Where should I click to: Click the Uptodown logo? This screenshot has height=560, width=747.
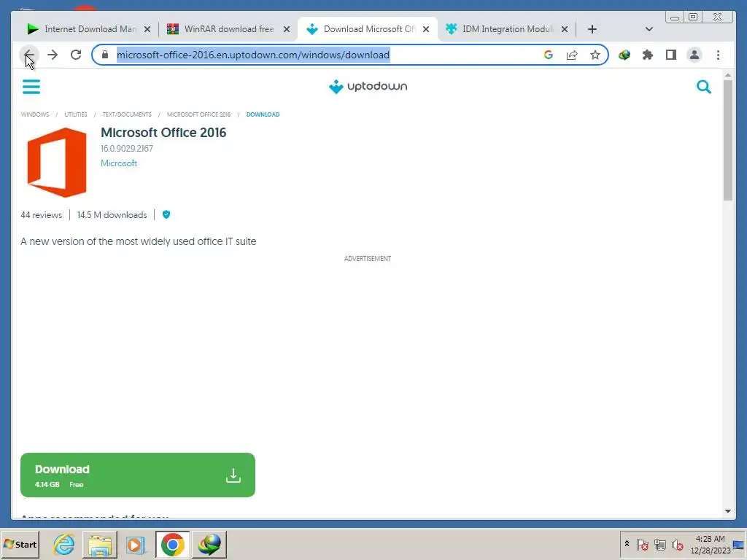tap(368, 86)
